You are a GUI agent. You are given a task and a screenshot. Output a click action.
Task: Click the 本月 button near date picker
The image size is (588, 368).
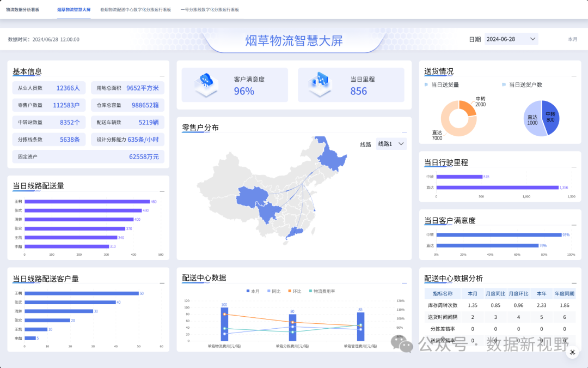click(572, 39)
